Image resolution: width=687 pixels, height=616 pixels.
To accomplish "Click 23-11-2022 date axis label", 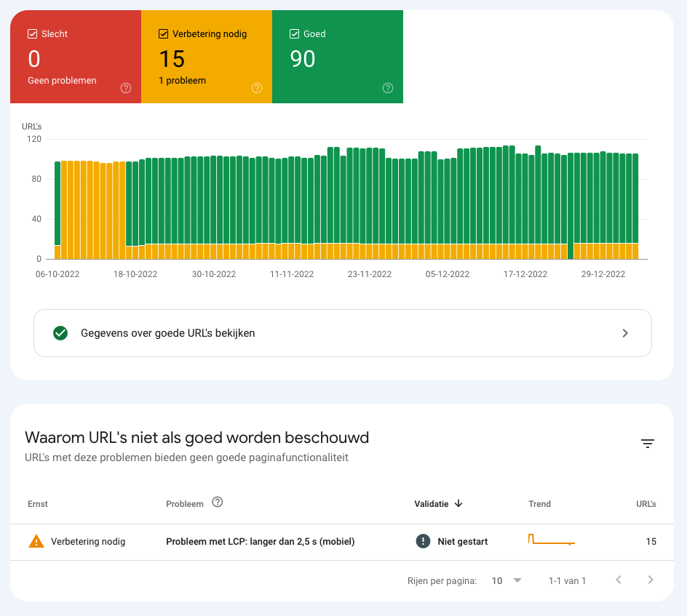I will pyautogui.click(x=370, y=274).
